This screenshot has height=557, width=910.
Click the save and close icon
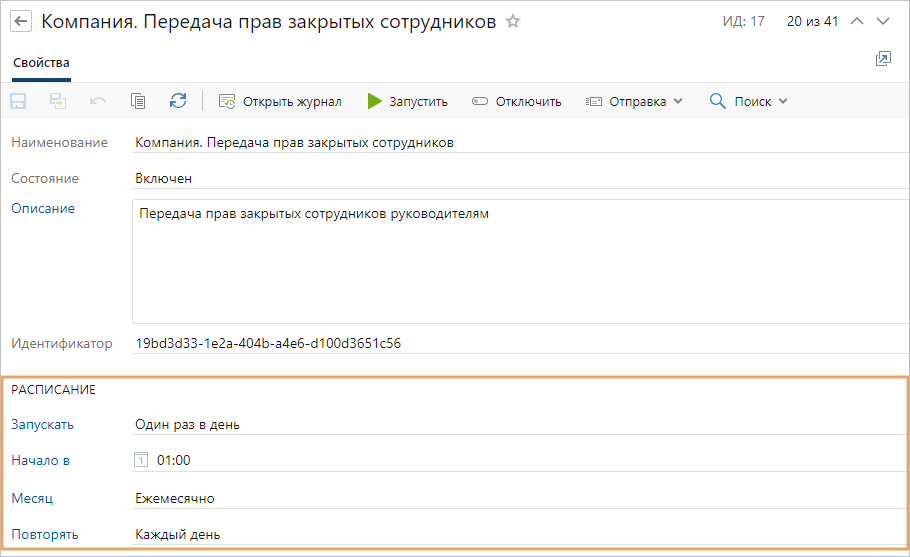click(x=58, y=101)
